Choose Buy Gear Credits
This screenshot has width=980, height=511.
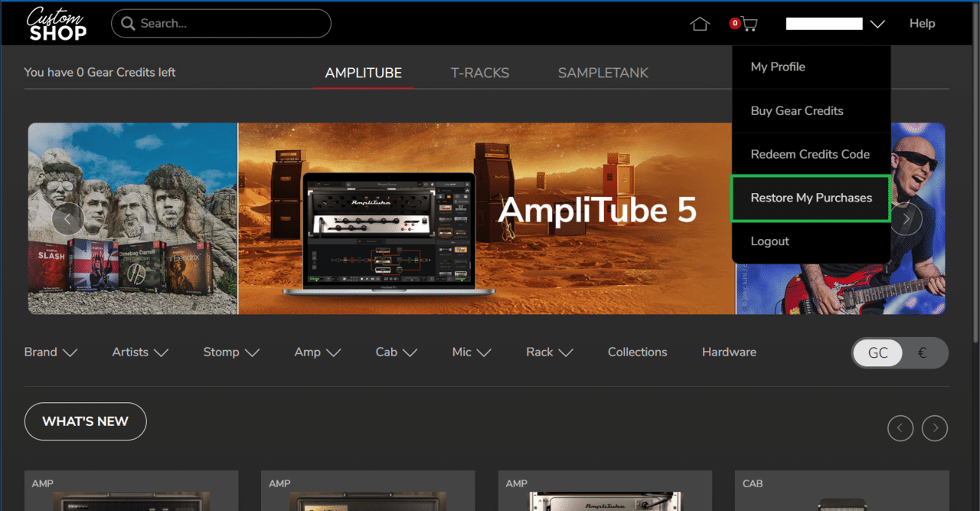coord(811,111)
